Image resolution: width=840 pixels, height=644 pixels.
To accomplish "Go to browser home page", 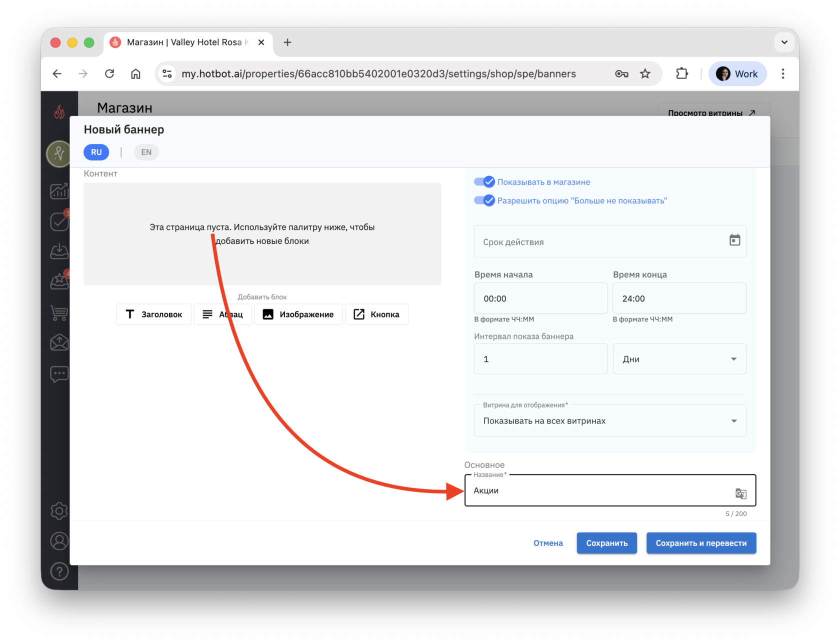I will [x=135, y=74].
